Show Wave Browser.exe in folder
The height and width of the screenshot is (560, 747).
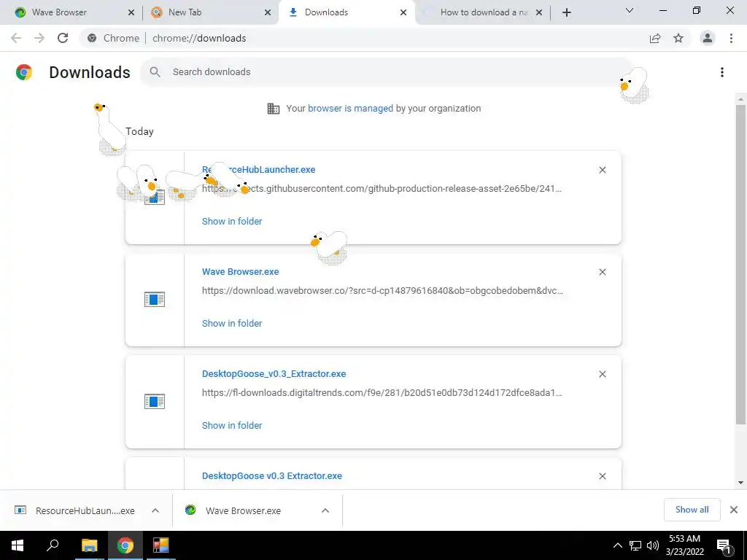(x=232, y=323)
